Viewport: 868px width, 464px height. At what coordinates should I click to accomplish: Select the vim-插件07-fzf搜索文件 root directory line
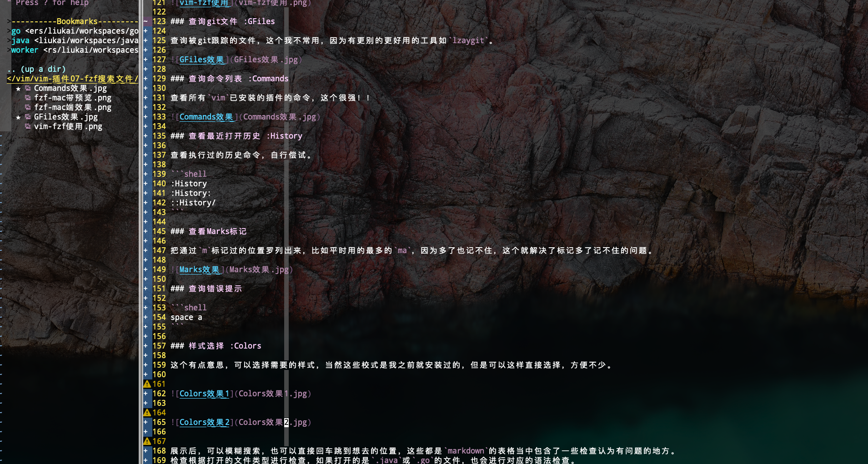point(72,79)
